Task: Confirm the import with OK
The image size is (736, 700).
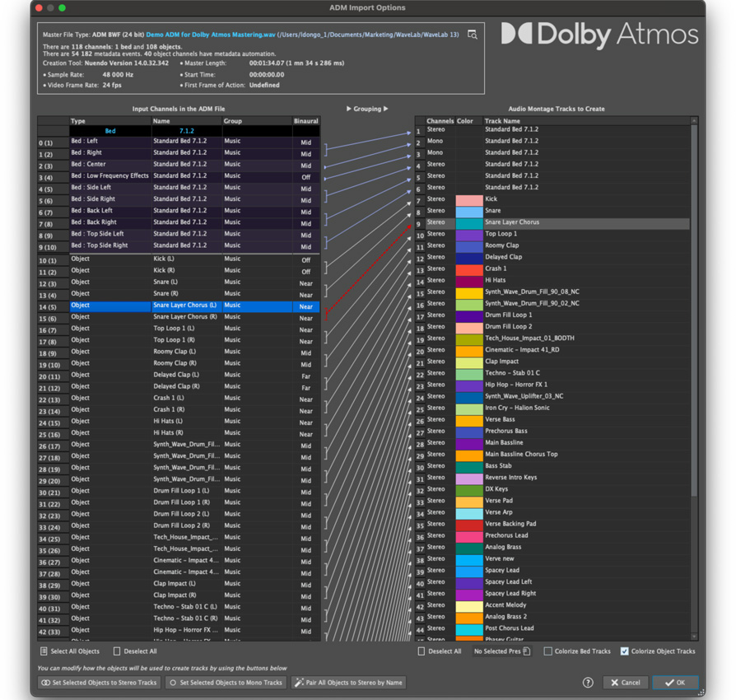Action: click(674, 683)
